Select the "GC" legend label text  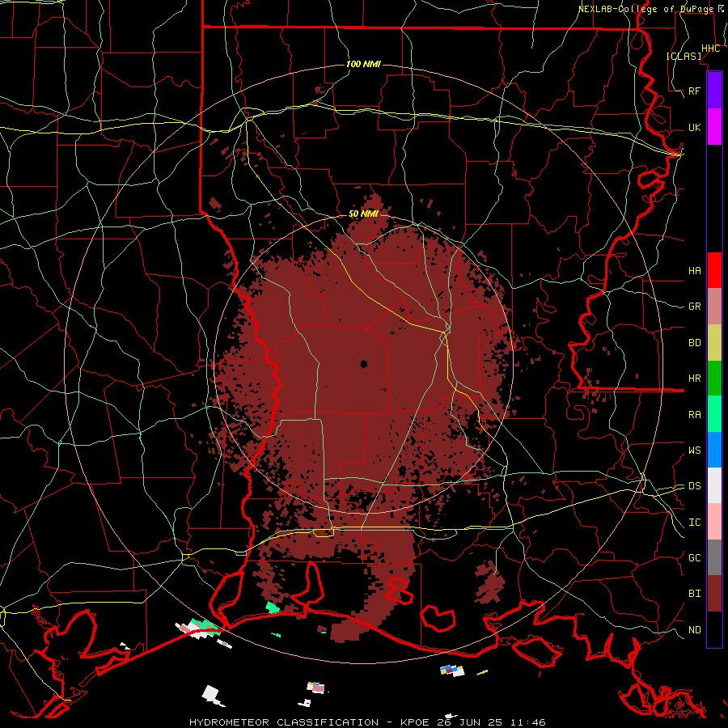coord(694,558)
